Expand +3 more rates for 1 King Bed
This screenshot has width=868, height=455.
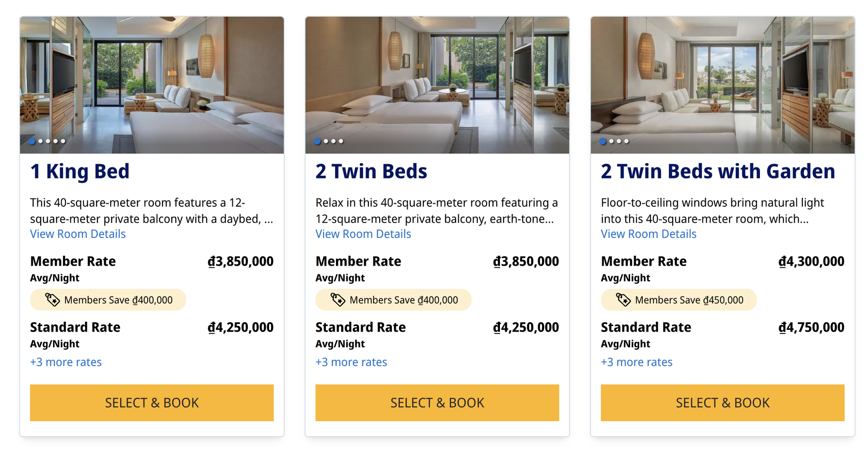66,362
